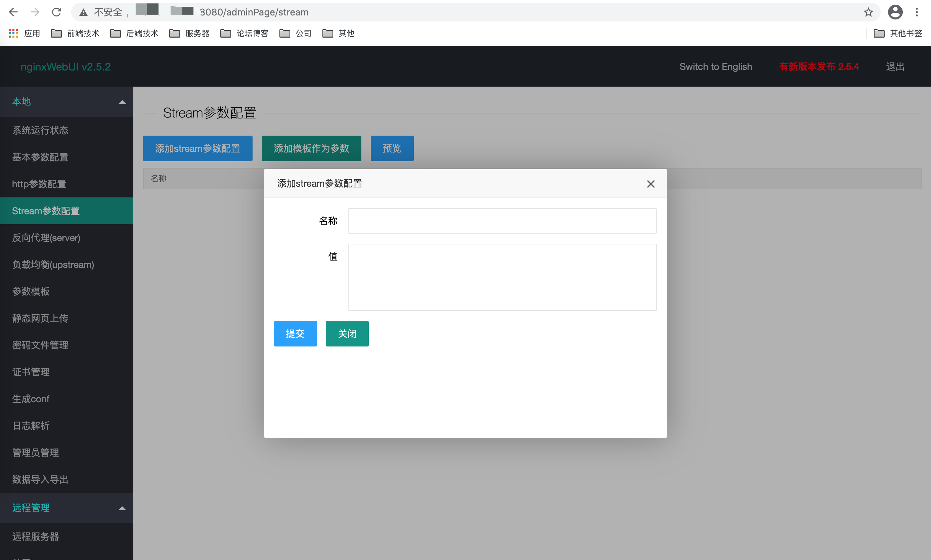Click the 生成conf sidebar icon

[31, 399]
